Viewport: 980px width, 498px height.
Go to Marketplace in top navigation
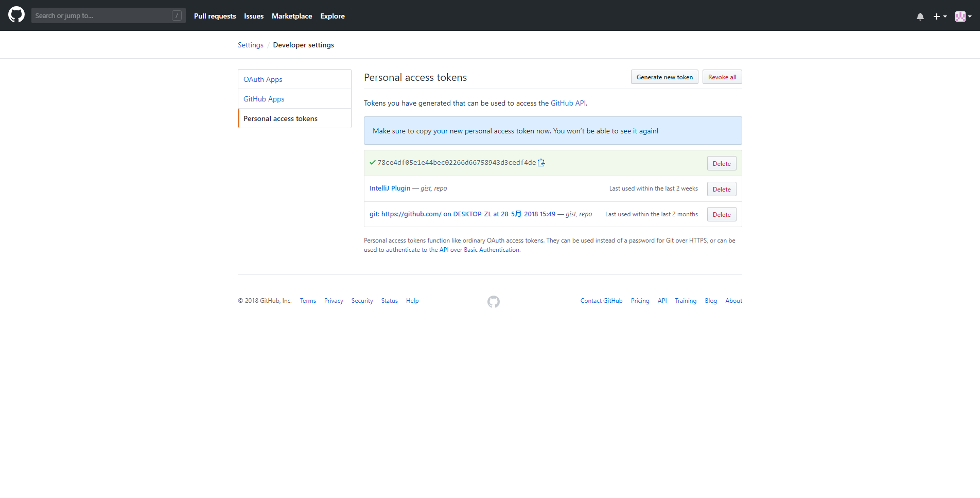tap(292, 16)
